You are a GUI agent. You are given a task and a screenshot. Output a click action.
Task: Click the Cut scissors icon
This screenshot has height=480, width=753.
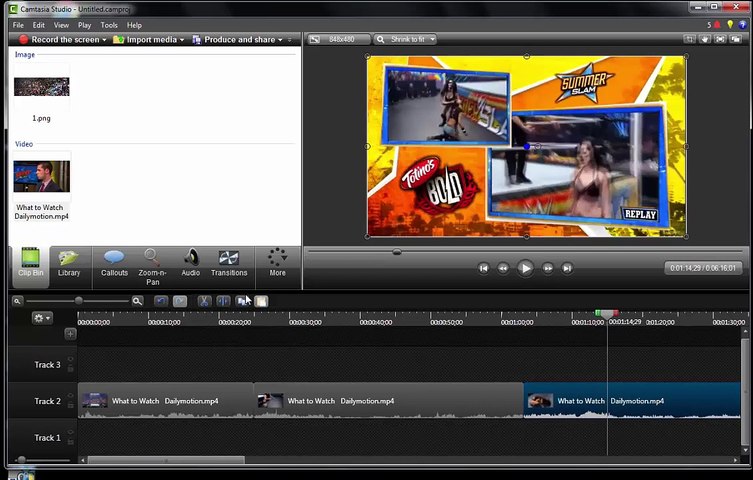[204, 301]
